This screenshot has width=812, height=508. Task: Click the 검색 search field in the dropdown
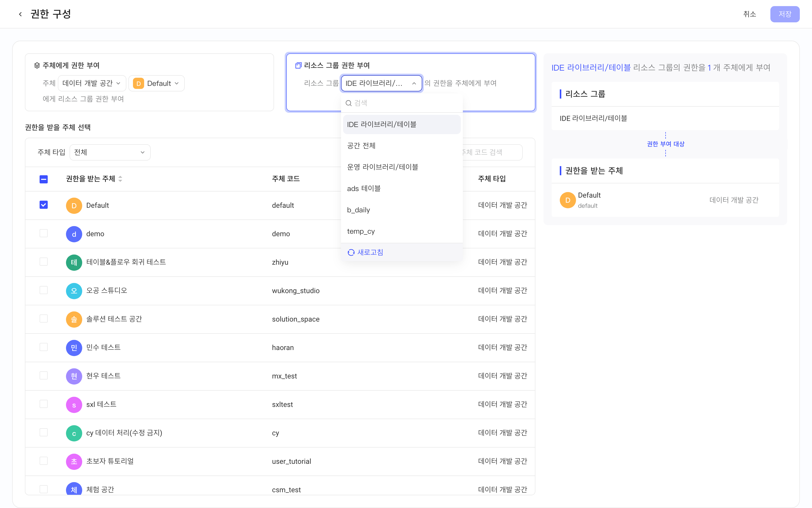402,103
